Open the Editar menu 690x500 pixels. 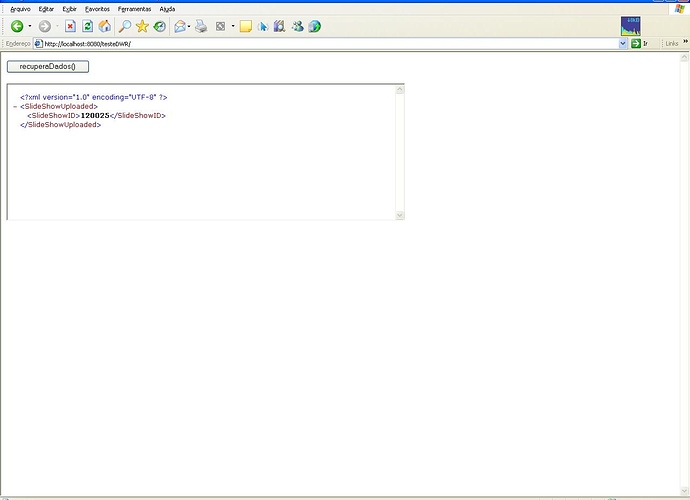pyautogui.click(x=46, y=9)
